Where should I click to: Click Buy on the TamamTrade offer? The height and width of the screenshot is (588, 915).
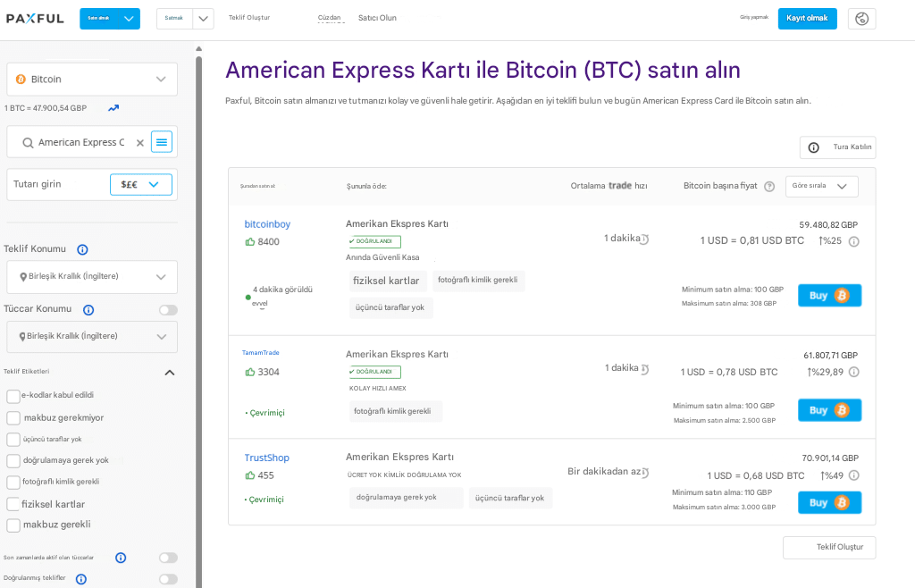[x=829, y=411]
